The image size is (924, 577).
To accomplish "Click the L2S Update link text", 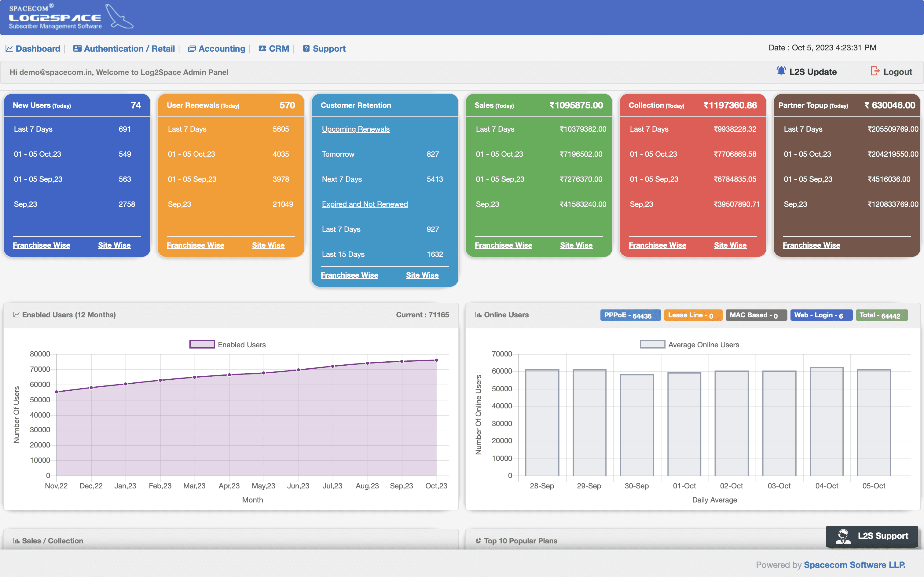I will point(813,72).
